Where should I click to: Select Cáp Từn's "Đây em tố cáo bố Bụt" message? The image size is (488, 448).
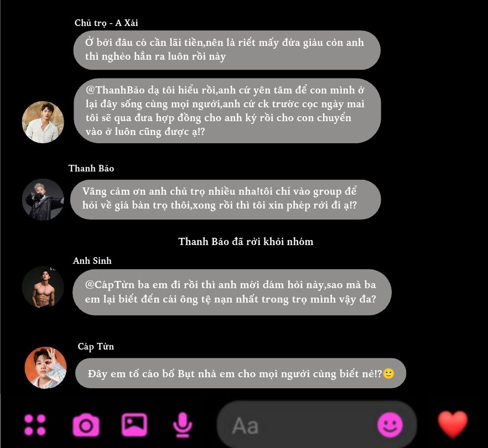(241, 373)
